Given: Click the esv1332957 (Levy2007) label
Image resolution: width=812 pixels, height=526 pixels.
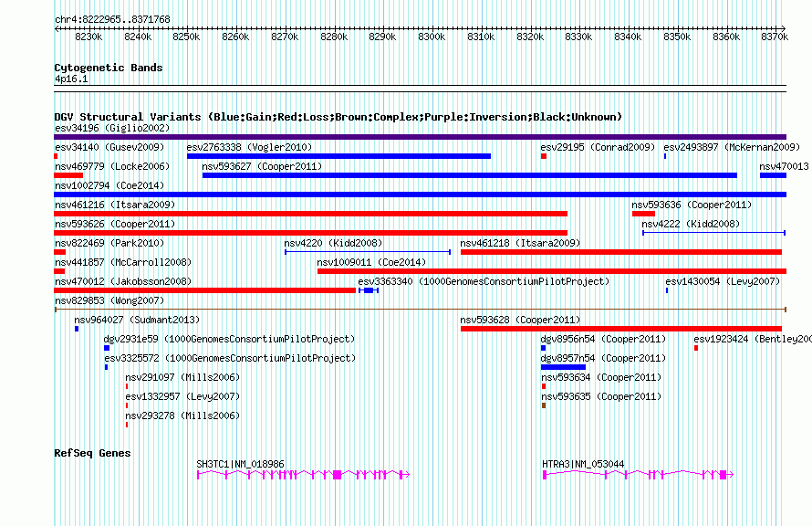Looking at the screenshot, I should (182, 396).
